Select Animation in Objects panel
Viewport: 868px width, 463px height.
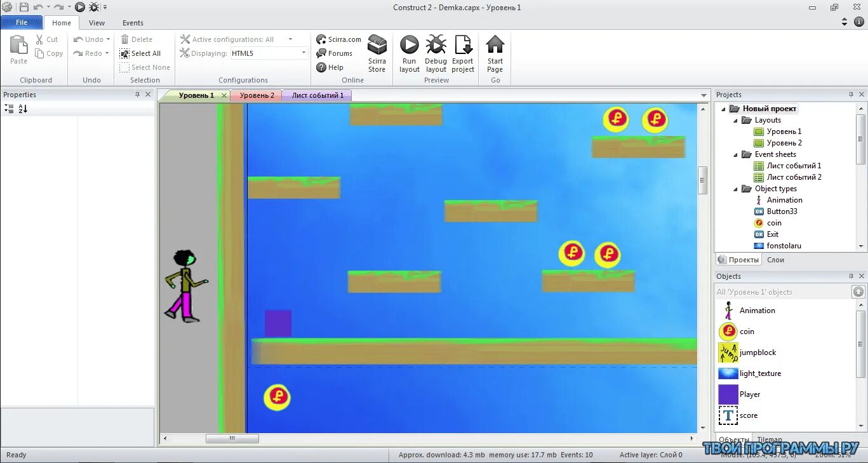(747, 311)
